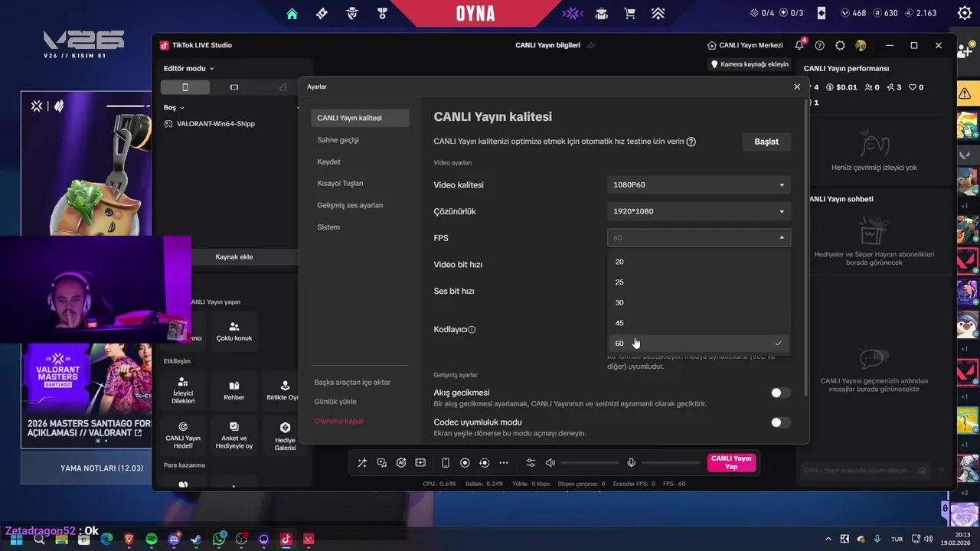Mute the speaker volume icon
This screenshot has width=980, height=551.
550,463
